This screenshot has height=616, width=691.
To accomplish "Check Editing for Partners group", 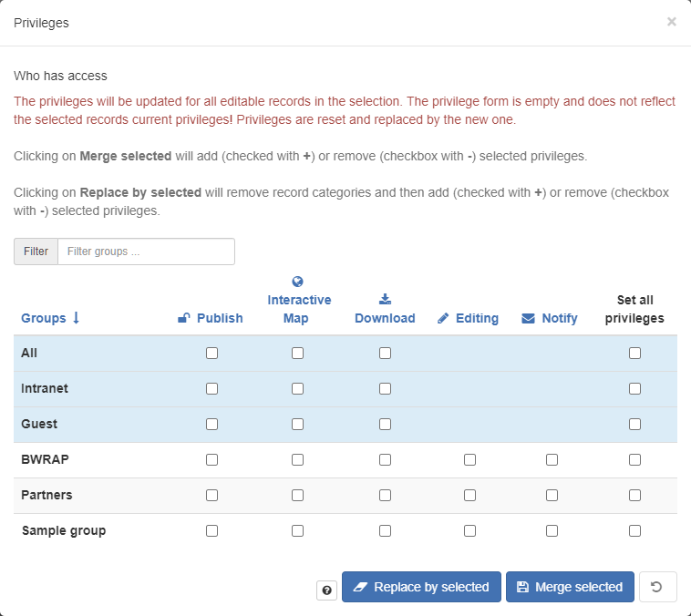I will [469, 496].
